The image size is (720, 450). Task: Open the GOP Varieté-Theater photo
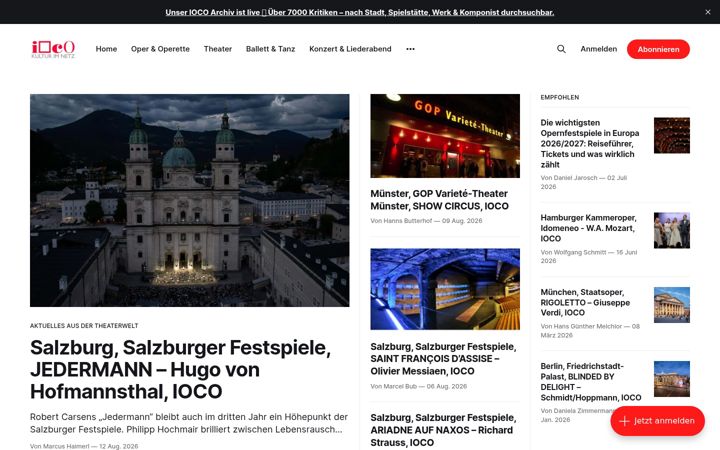coord(445,136)
